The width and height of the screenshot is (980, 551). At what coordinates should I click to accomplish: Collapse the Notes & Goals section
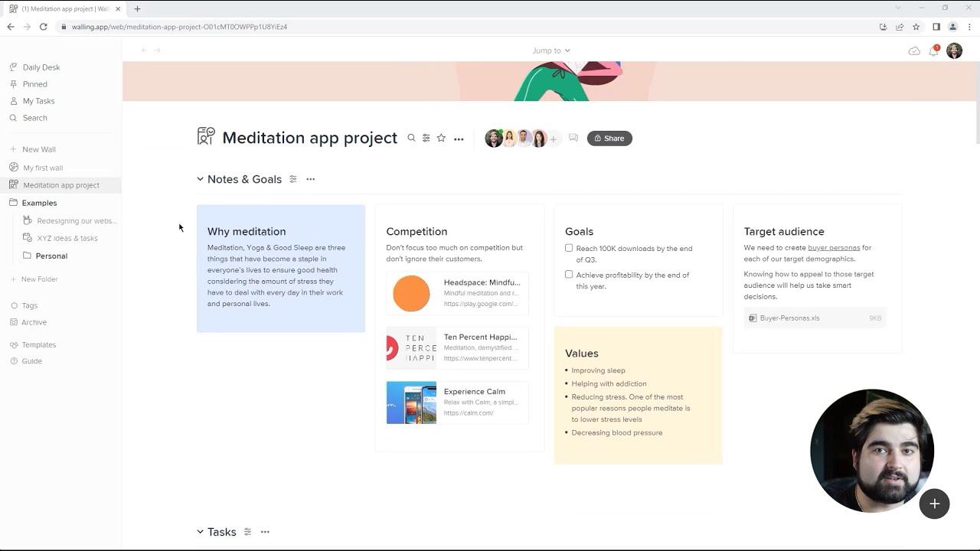coord(201,179)
